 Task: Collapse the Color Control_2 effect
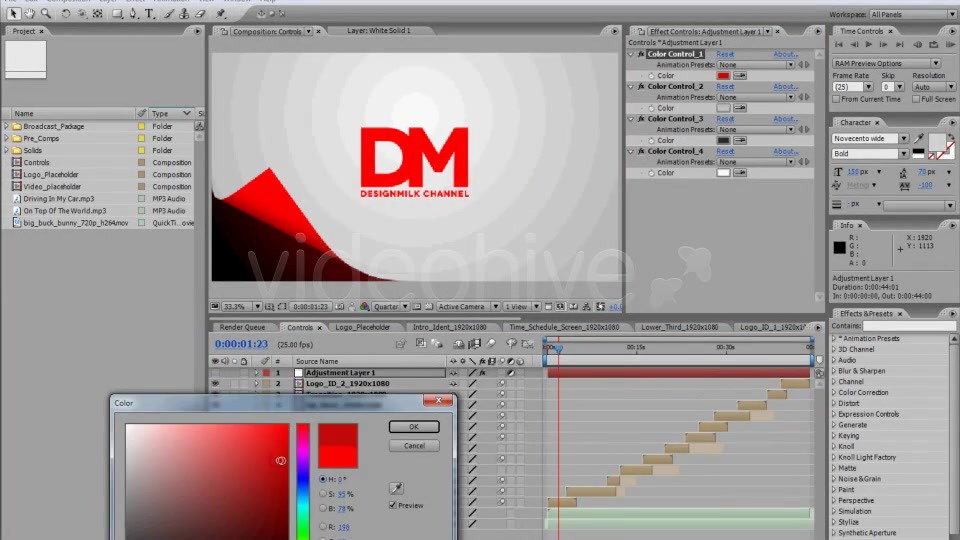tap(631, 87)
